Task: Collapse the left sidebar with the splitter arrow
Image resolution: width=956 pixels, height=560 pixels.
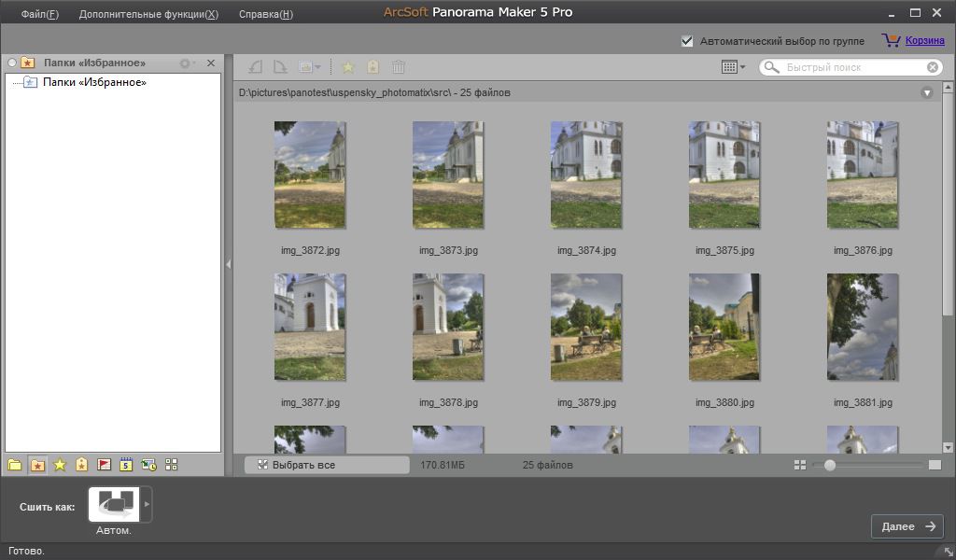Action: pos(228,264)
